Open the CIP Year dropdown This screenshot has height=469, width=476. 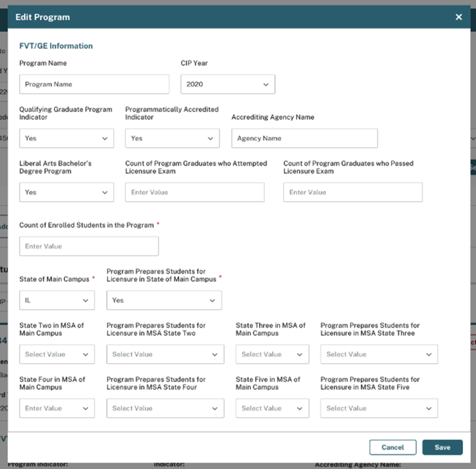pos(228,84)
